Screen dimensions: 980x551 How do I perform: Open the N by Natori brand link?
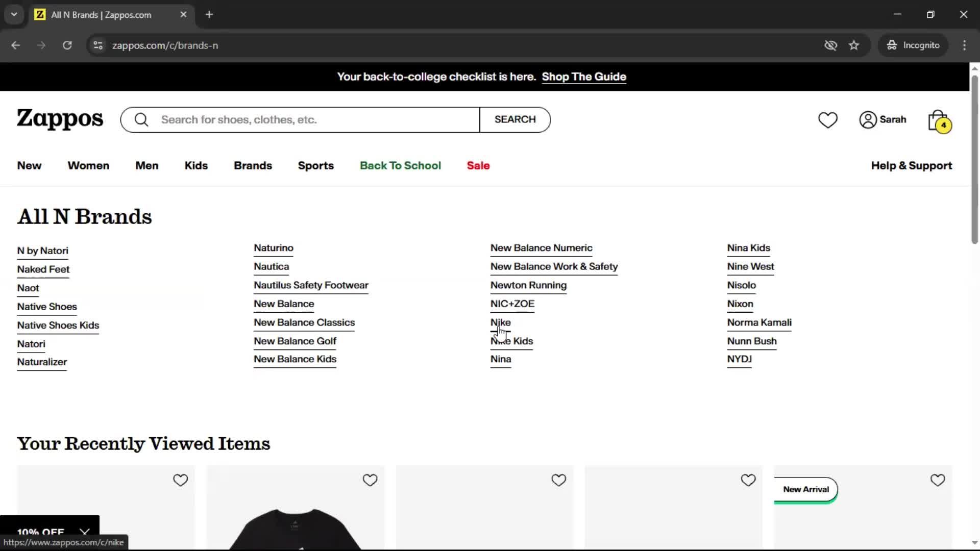[42, 251]
